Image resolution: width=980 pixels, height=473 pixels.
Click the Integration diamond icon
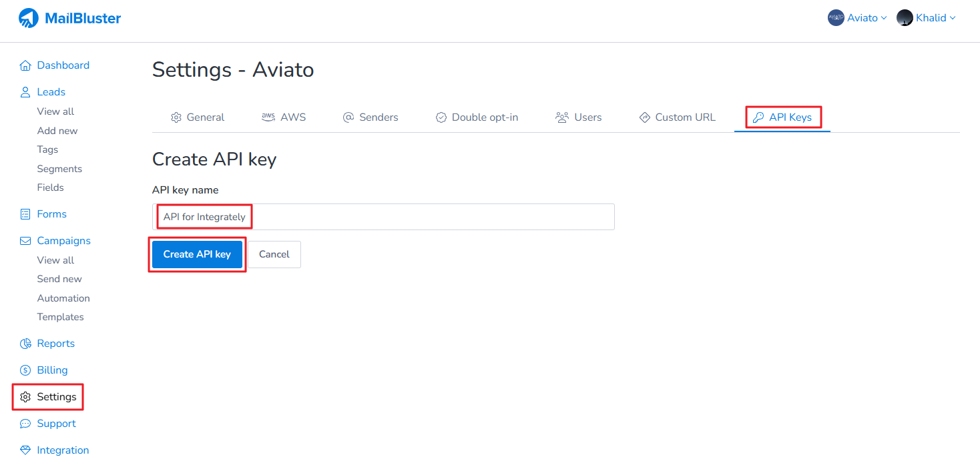click(x=25, y=450)
